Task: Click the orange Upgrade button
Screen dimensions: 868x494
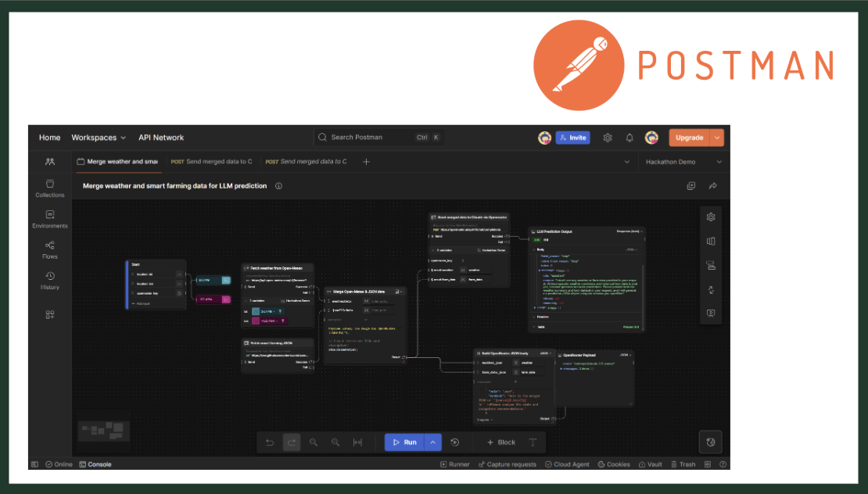Action: point(689,138)
